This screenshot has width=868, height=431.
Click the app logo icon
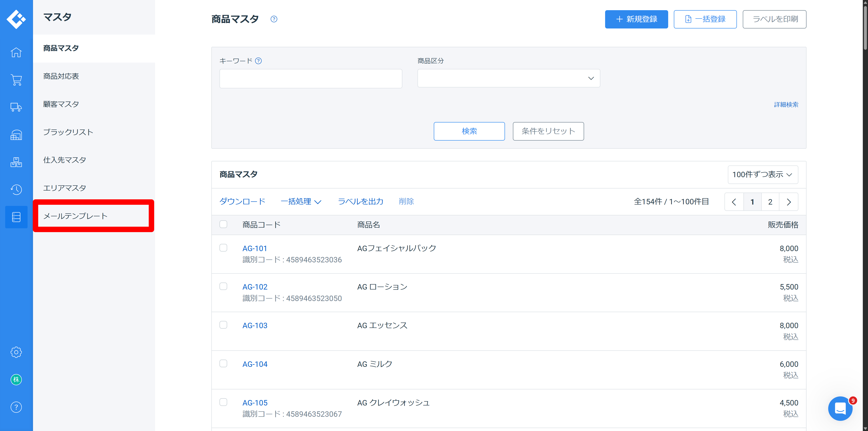point(16,19)
